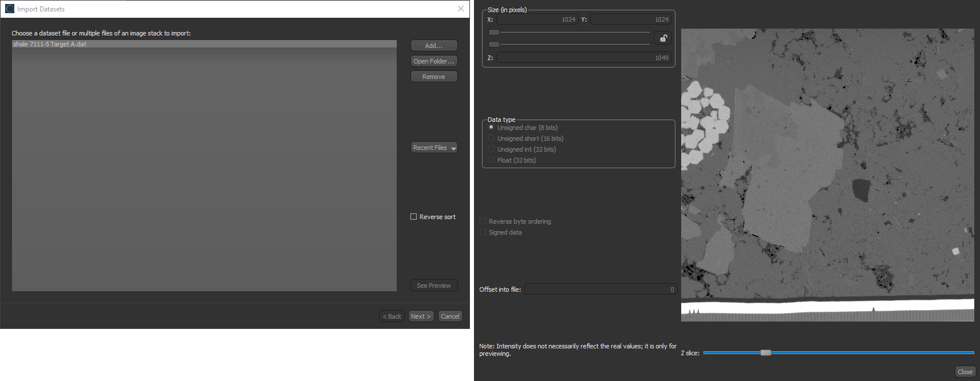Enable the Reverse sort checkbox
Viewport: 980px width, 381px height.
[414, 217]
